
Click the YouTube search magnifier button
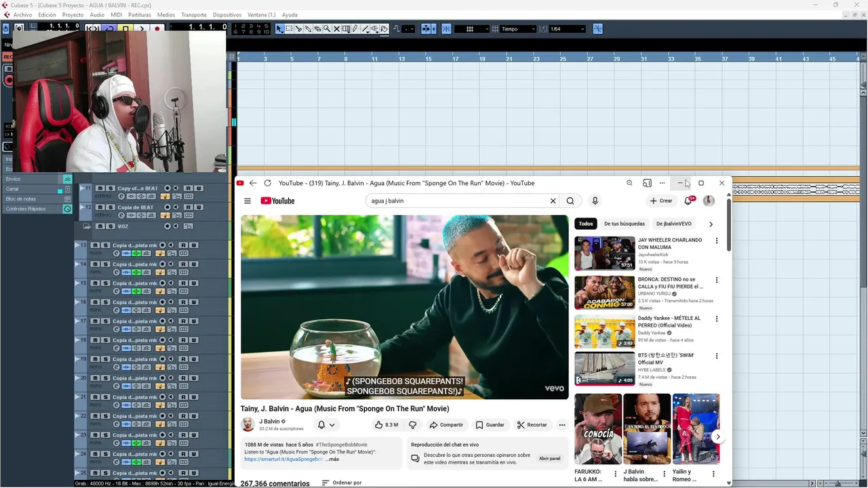pos(570,201)
